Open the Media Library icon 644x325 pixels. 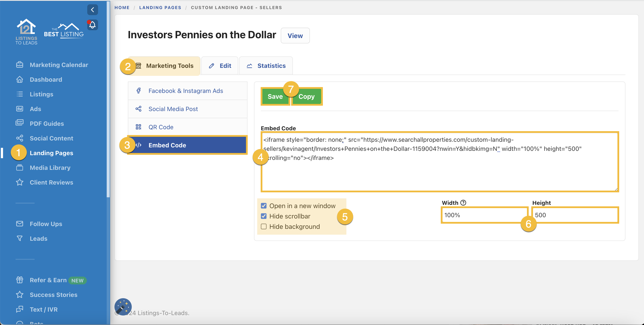click(19, 168)
